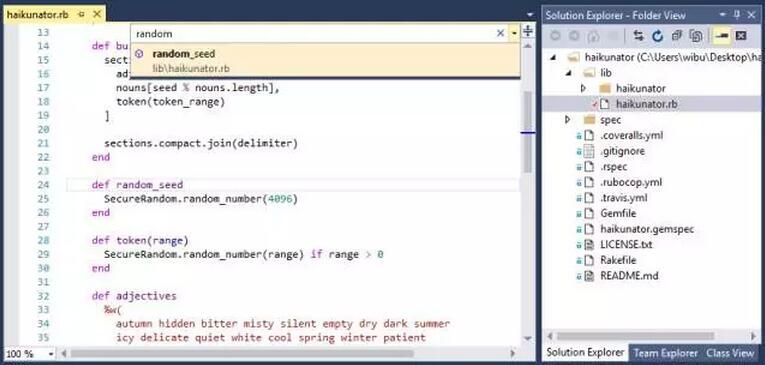This screenshot has width=765, height=365.
Task: Close the haikunator.rb editor tab
Action: pyautogui.click(x=97, y=14)
